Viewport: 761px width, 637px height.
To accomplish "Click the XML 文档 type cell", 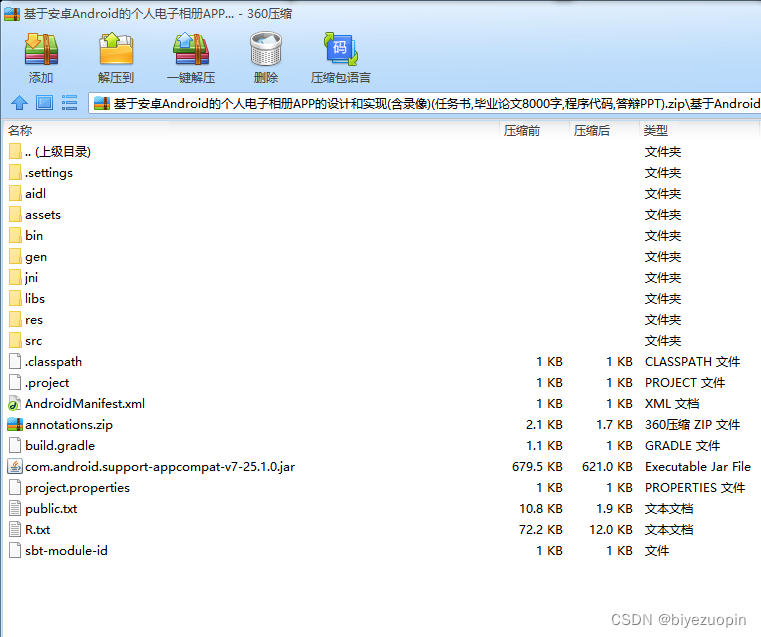I will (672, 404).
